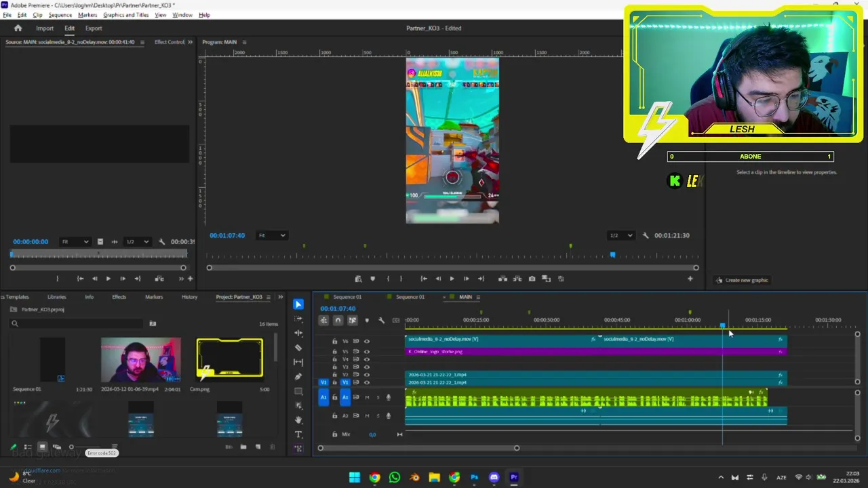Open WhatsApp from taskbar
This screenshot has height=488, width=868.
tap(394, 477)
